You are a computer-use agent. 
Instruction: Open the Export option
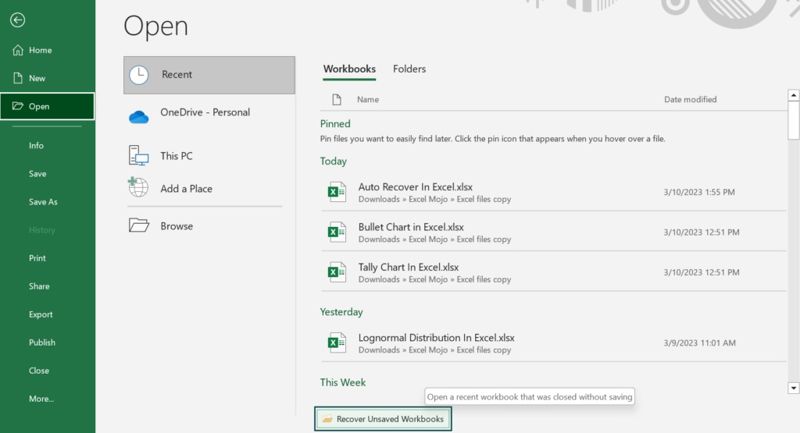pyautogui.click(x=40, y=314)
